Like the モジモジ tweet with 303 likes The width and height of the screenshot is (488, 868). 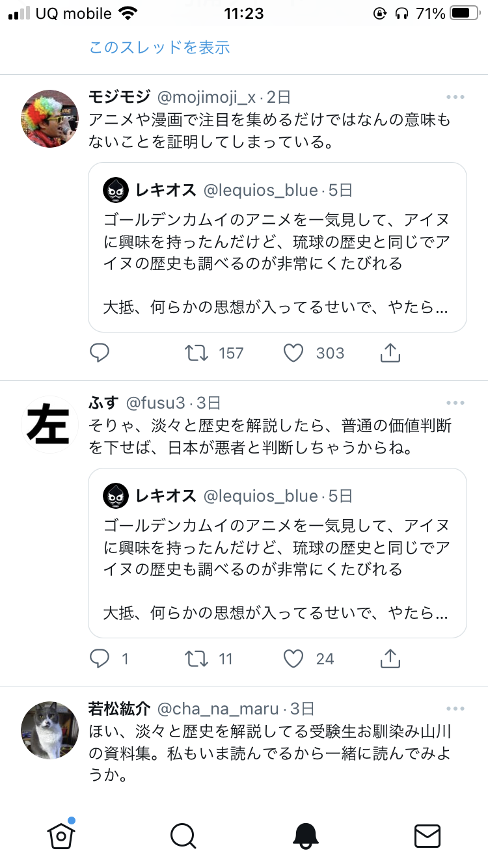(294, 353)
